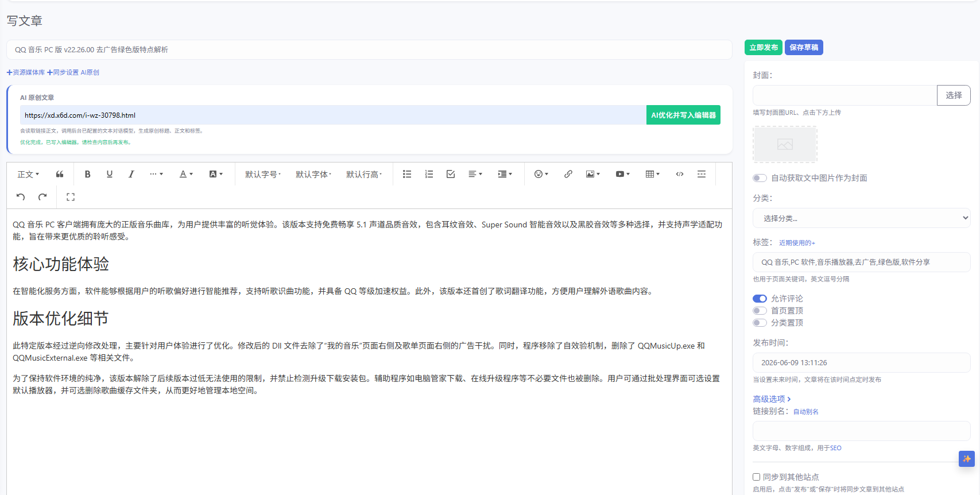Open the heading style 正文 dropdown
Image resolution: width=980 pixels, height=495 pixels.
29,174
